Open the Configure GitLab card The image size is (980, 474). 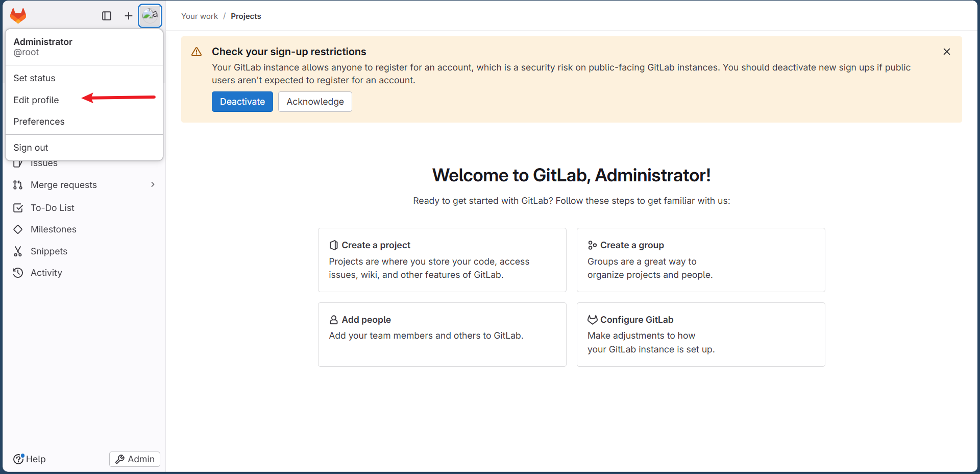[701, 335]
